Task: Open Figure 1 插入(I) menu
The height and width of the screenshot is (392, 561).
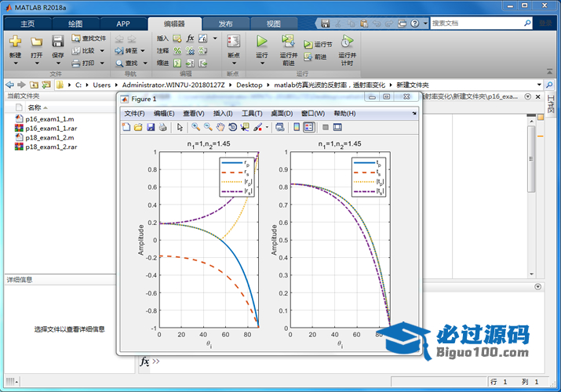Action: (x=223, y=113)
